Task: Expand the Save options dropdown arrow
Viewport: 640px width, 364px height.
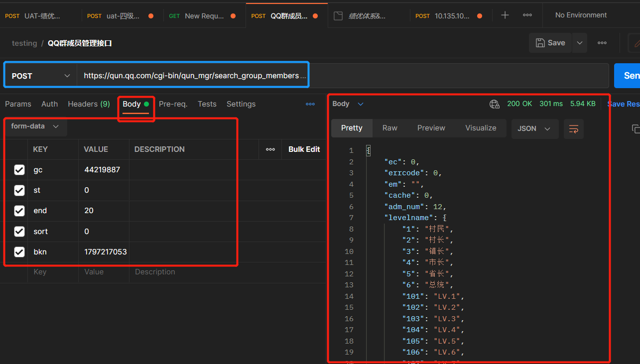Action: [x=580, y=43]
